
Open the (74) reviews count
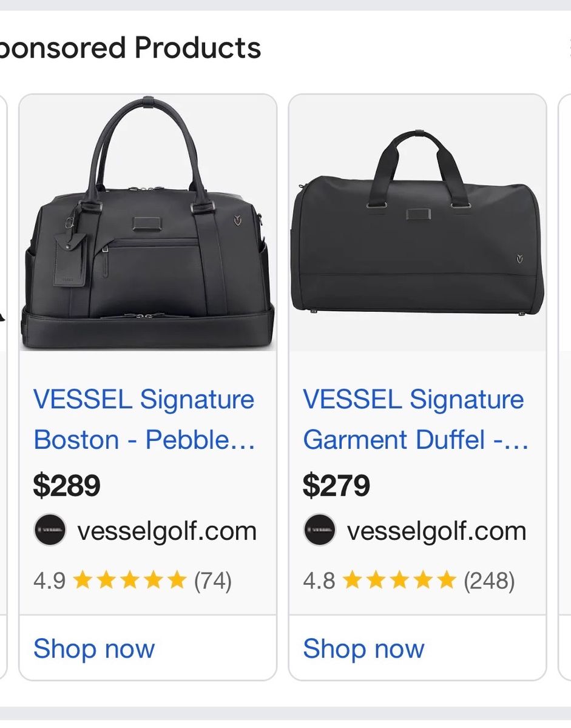[213, 581]
